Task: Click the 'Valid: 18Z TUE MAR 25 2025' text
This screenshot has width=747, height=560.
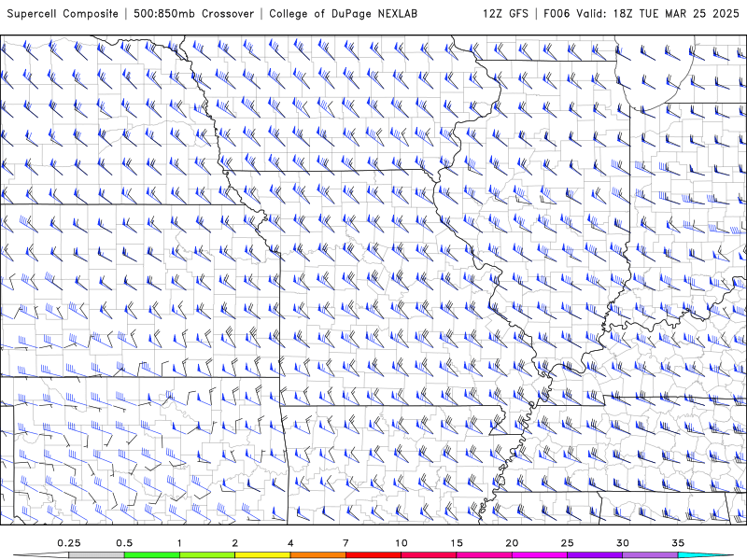Action: click(x=658, y=14)
